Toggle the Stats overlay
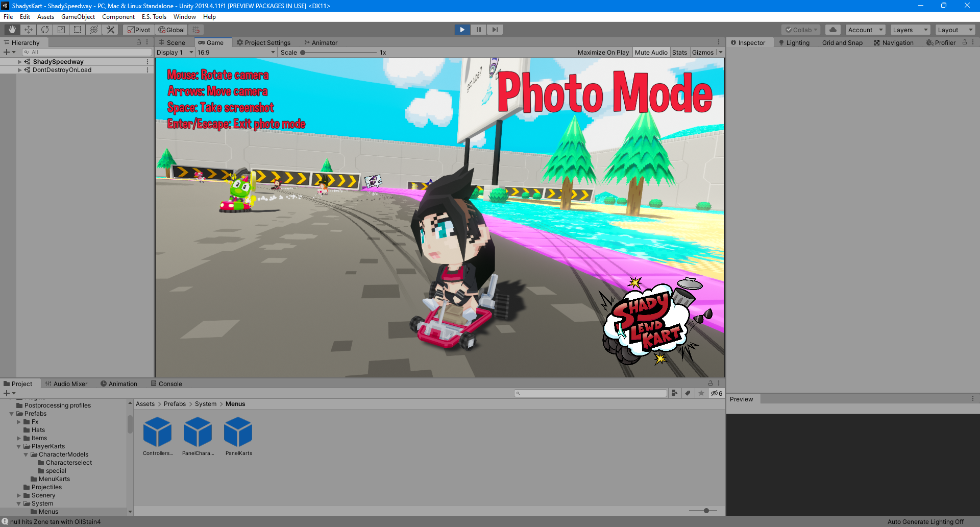 pos(679,52)
